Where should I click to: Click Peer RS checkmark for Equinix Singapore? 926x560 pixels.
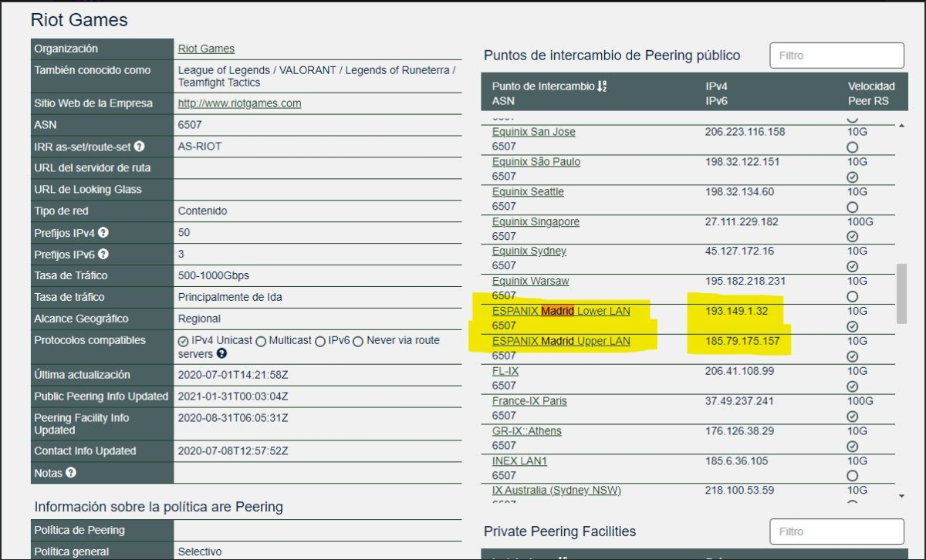pyautogui.click(x=853, y=237)
